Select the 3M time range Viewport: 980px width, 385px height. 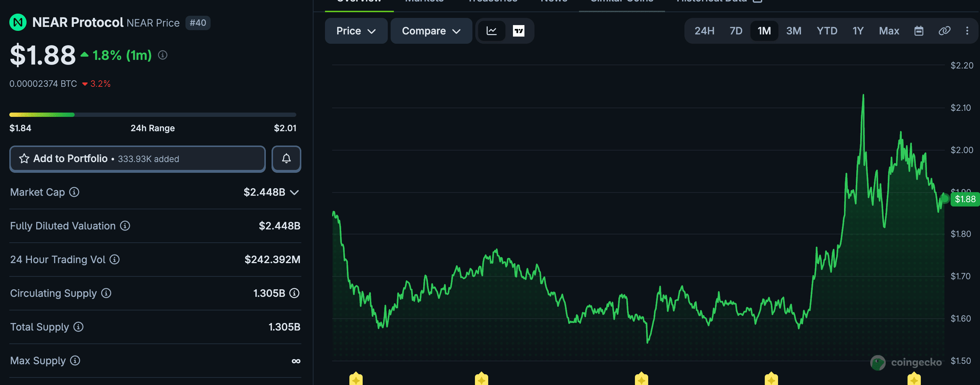click(793, 31)
